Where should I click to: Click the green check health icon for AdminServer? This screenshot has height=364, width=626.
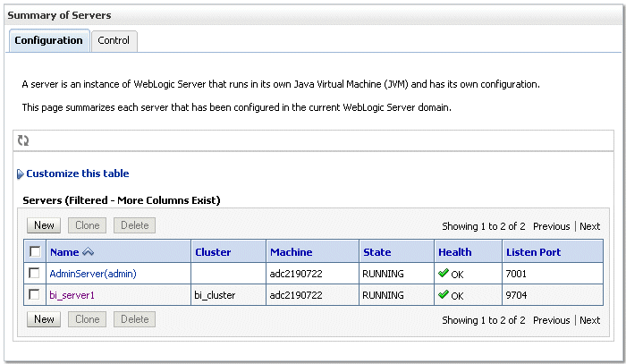(444, 273)
